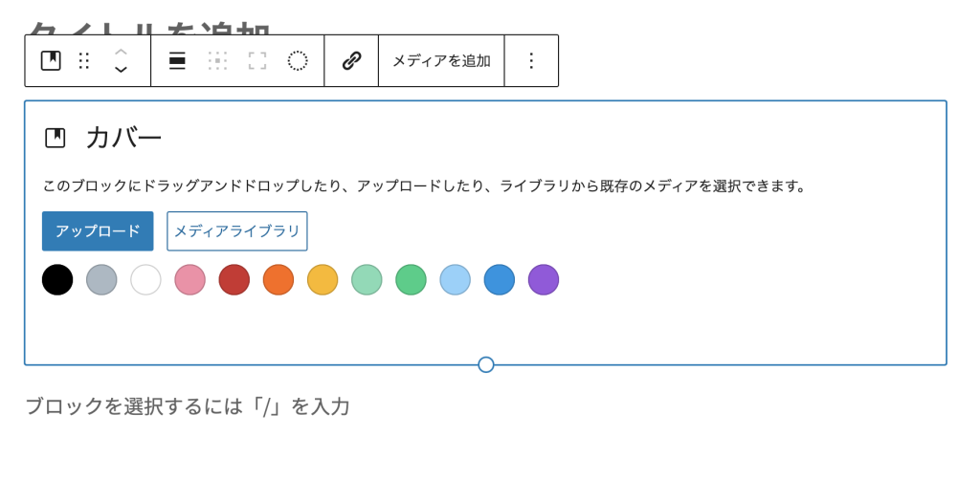Click the empty paragraph placeholder below the cover
The height and width of the screenshot is (480, 980).
point(188,407)
